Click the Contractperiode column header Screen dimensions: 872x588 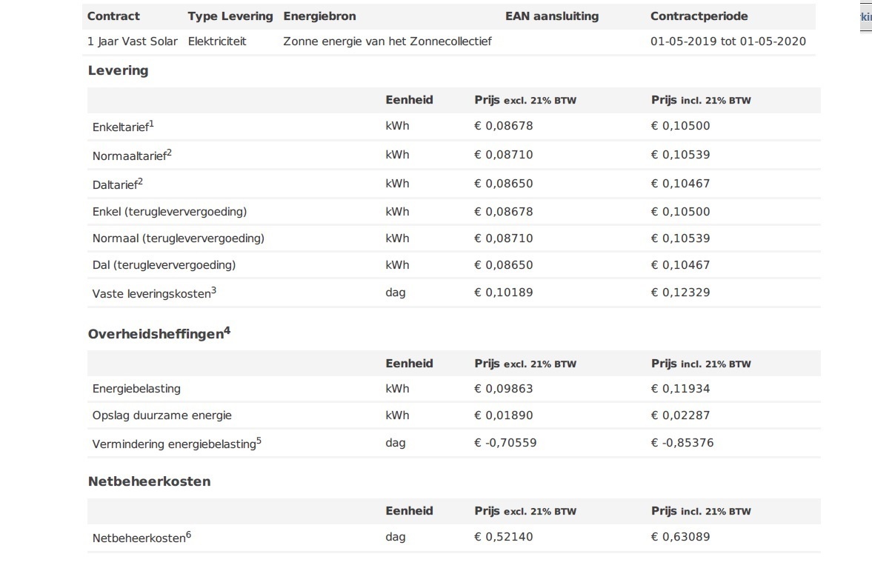[x=699, y=16]
